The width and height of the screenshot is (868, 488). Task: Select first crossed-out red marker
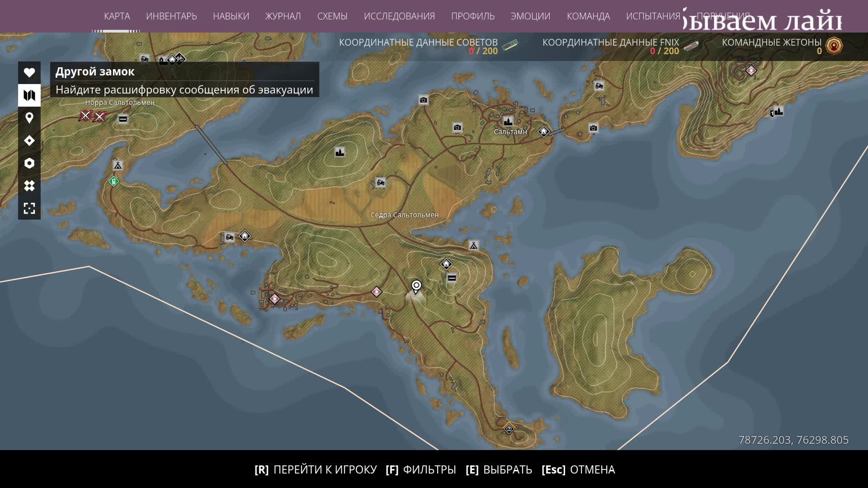click(x=85, y=116)
